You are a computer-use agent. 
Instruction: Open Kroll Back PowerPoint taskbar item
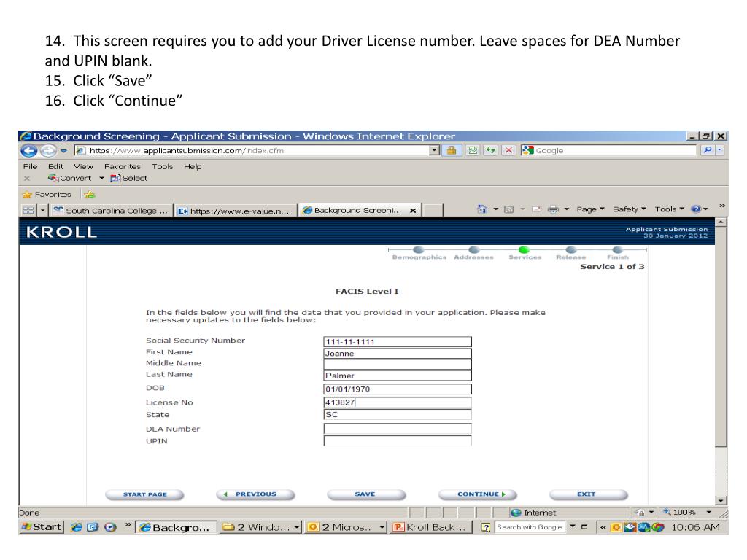tap(430, 527)
